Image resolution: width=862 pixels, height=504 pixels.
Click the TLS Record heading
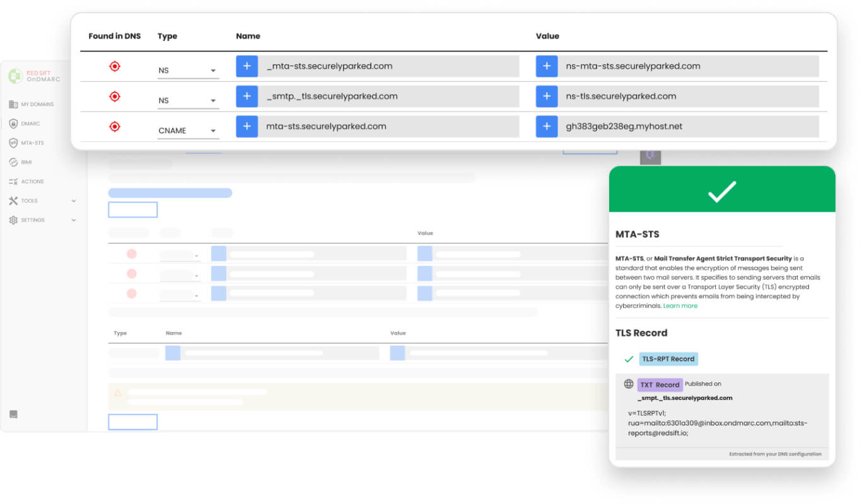[641, 333]
